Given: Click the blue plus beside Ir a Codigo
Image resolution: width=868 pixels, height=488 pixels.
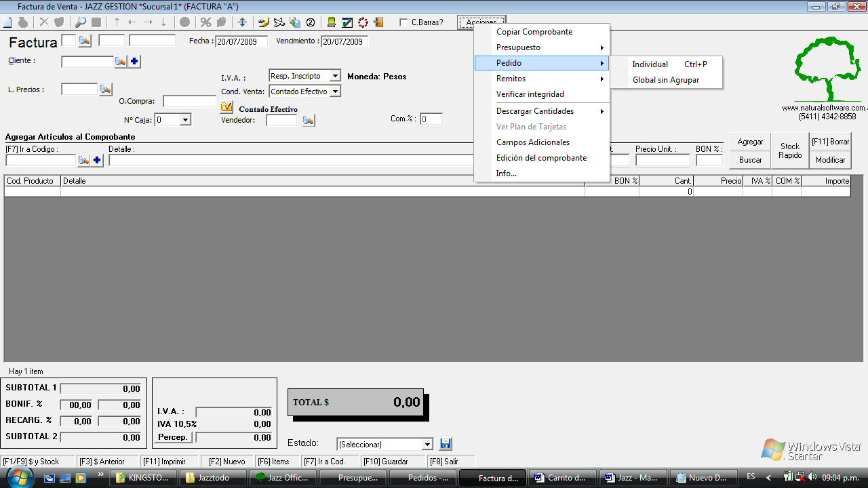Looking at the screenshot, I should tap(98, 161).
